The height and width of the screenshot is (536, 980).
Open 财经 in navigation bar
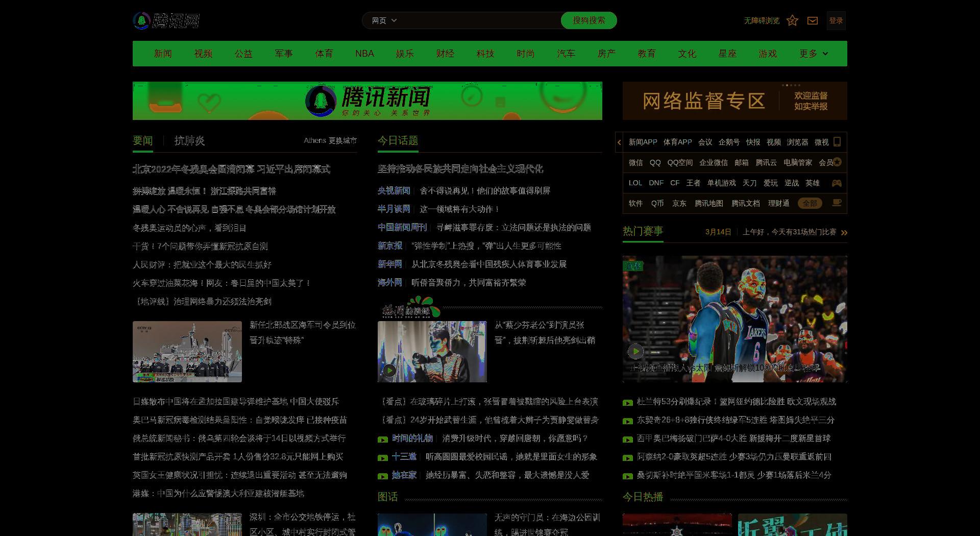[x=445, y=54]
